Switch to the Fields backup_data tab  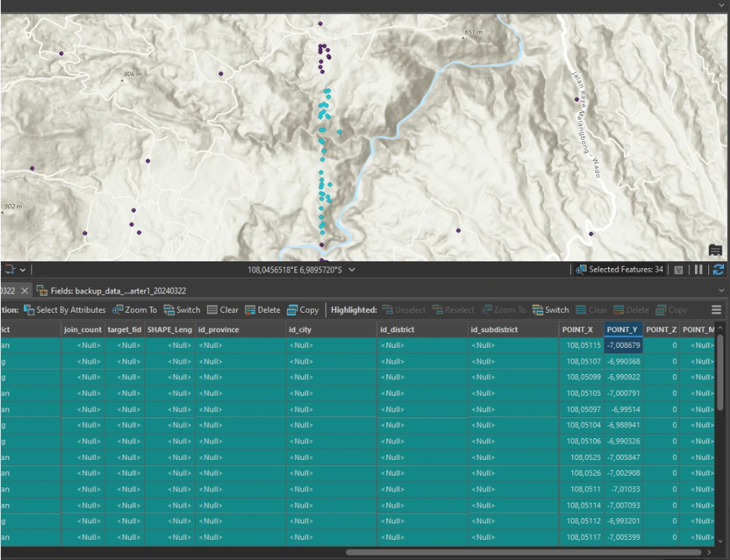pos(112,290)
